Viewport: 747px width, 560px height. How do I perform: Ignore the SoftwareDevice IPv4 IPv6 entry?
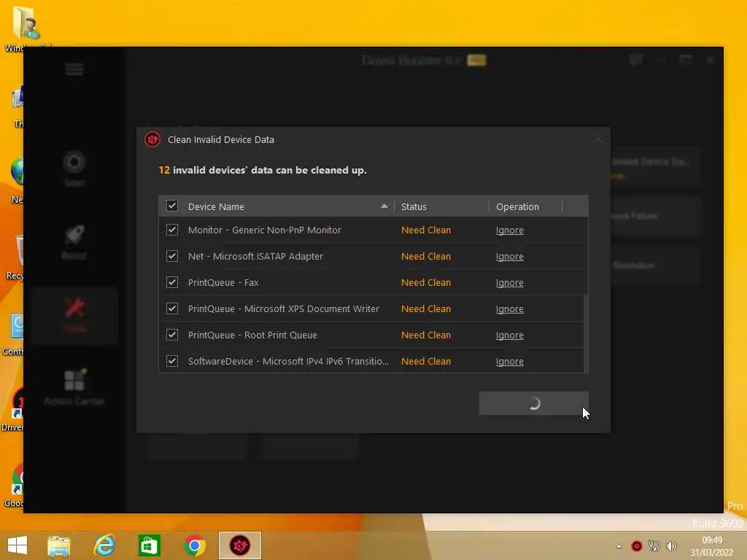509,361
